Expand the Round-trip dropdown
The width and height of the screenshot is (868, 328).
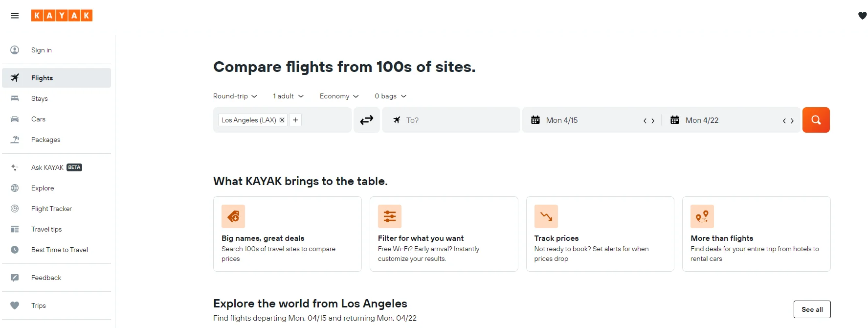tap(235, 96)
